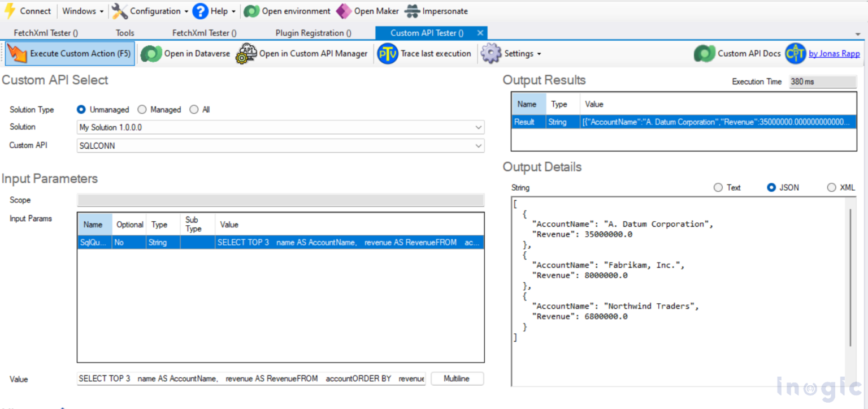Select the Managed solution type radio button
This screenshot has width=868, height=409.
point(142,110)
